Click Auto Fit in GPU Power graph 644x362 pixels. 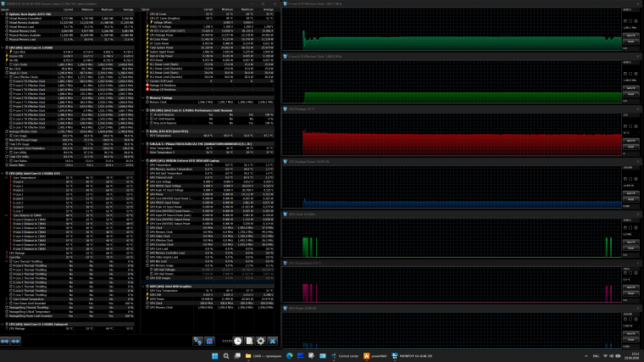630,334
